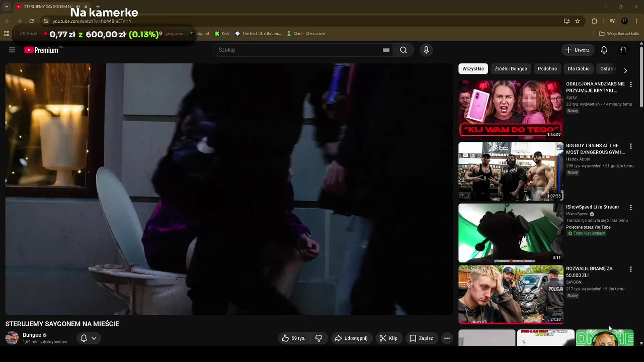Open the Copilot bookmark
Image resolution: width=644 pixels, height=362 pixels.
199,34
